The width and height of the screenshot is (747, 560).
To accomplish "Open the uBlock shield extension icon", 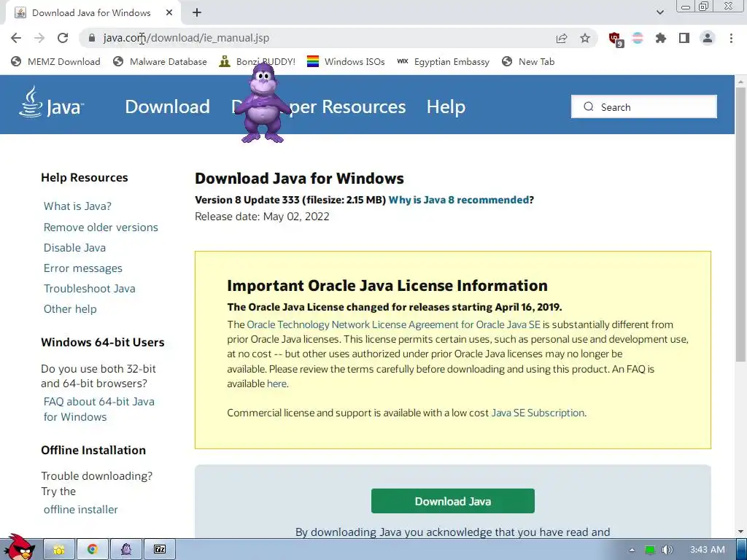I will coord(615,39).
